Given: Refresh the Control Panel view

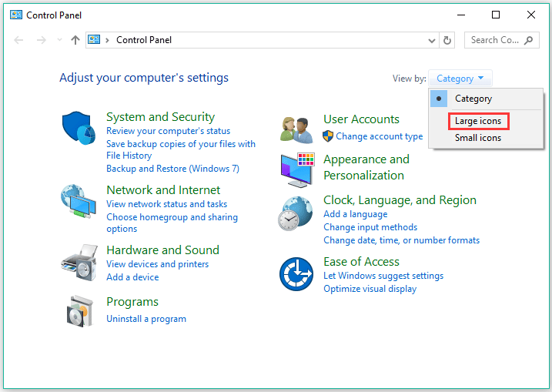Looking at the screenshot, I should tap(447, 40).
